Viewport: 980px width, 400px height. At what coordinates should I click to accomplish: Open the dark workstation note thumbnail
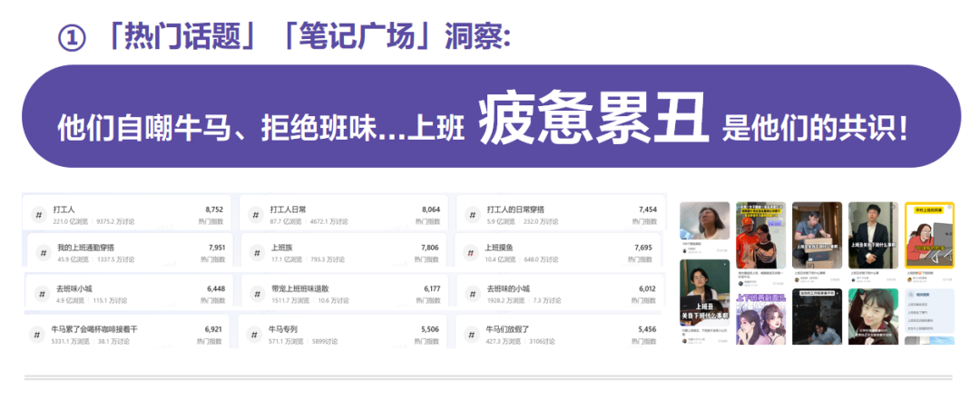point(817,317)
